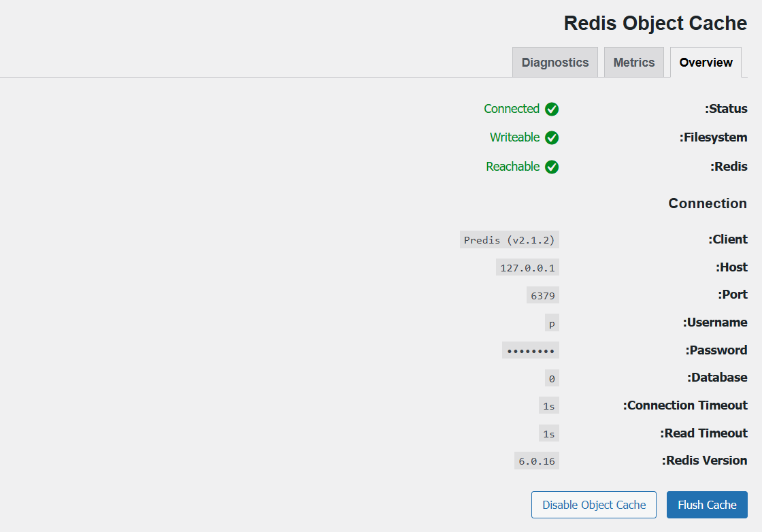Switch to the Diagnostics tab
762x532 pixels.
point(555,63)
